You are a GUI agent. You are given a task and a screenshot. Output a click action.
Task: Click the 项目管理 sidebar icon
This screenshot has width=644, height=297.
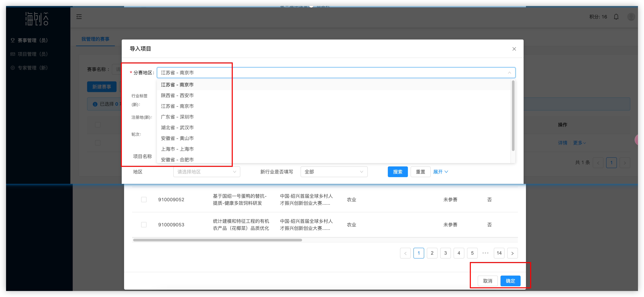pos(13,54)
